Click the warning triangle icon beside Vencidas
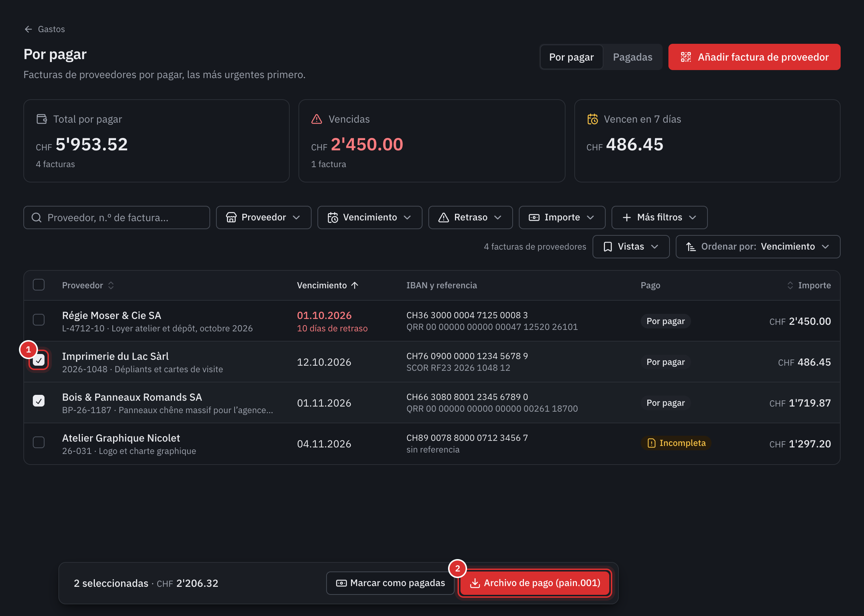This screenshot has width=864, height=616. pyautogui.click(x=317, y=119)
